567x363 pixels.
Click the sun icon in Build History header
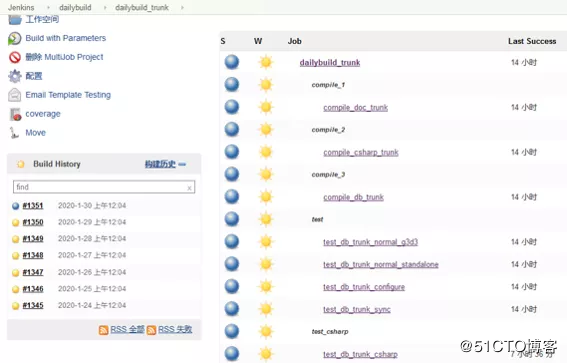pyautogui.click(x=21, y=164)
